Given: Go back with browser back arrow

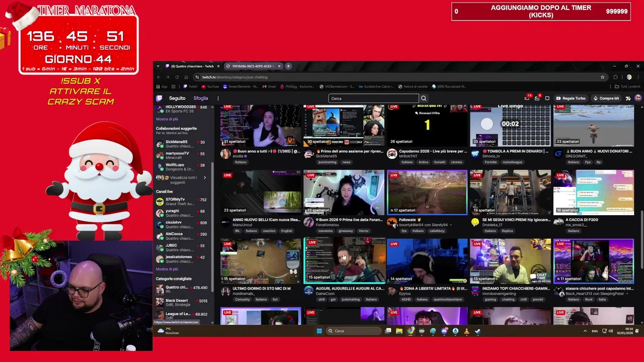Looking at the screenshot, I should [158, 77].
